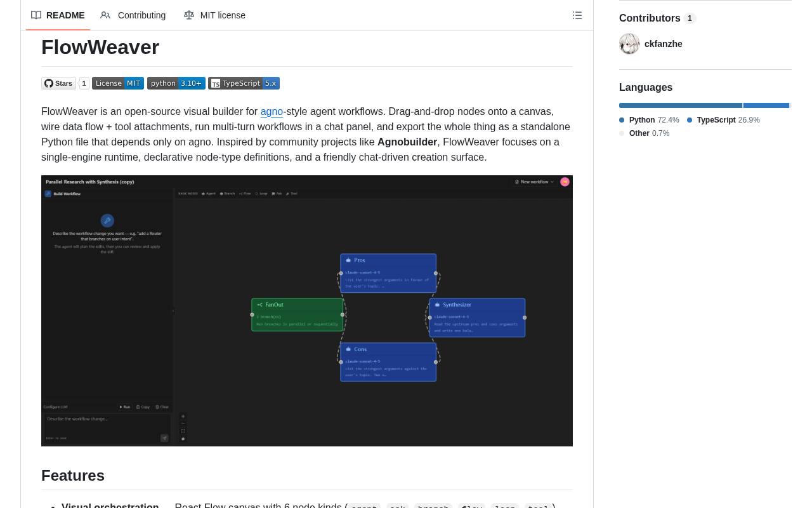Click the TypeScript segment of the language bar
Screen dimensions: 812x508
766,105
